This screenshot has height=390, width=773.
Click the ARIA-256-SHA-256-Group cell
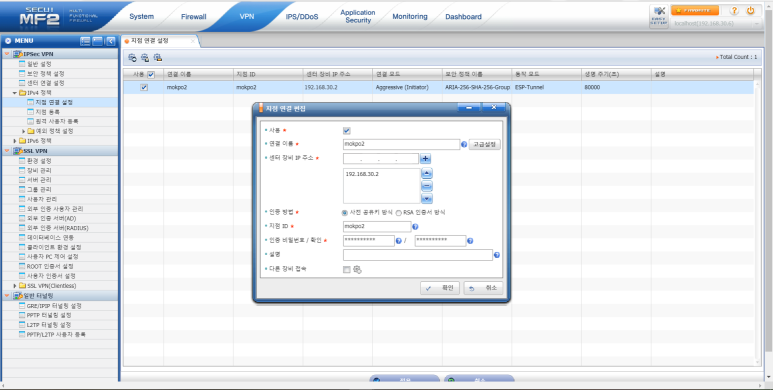point(477,87)
